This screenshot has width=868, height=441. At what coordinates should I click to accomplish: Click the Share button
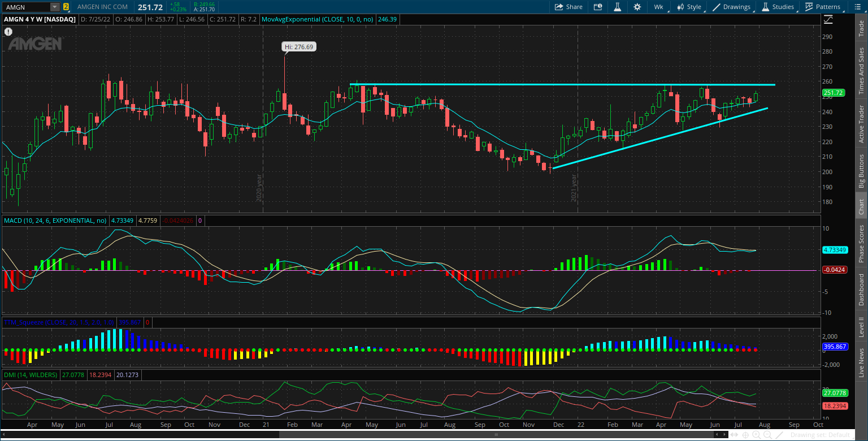(568, 7)
